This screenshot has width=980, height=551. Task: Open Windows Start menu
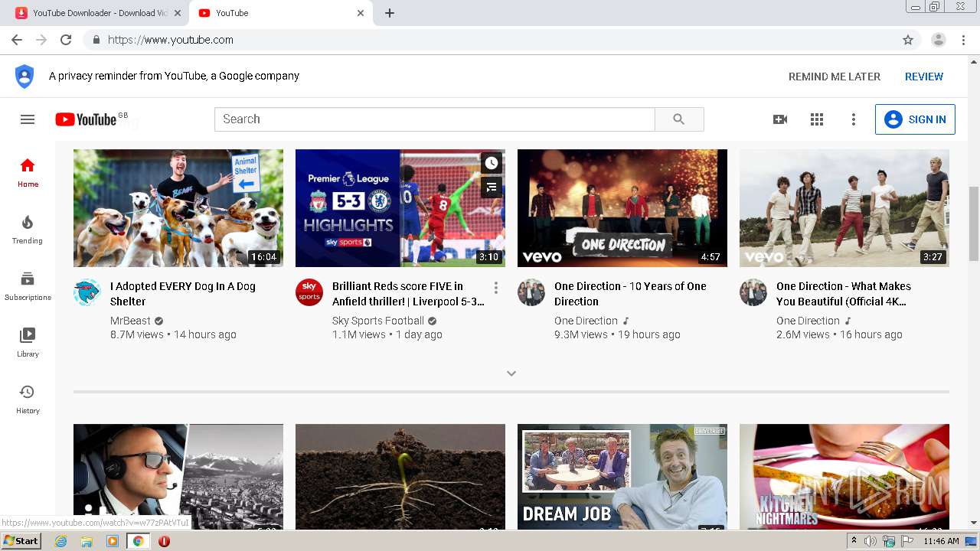pyautogui.click(x=21, y=541)
